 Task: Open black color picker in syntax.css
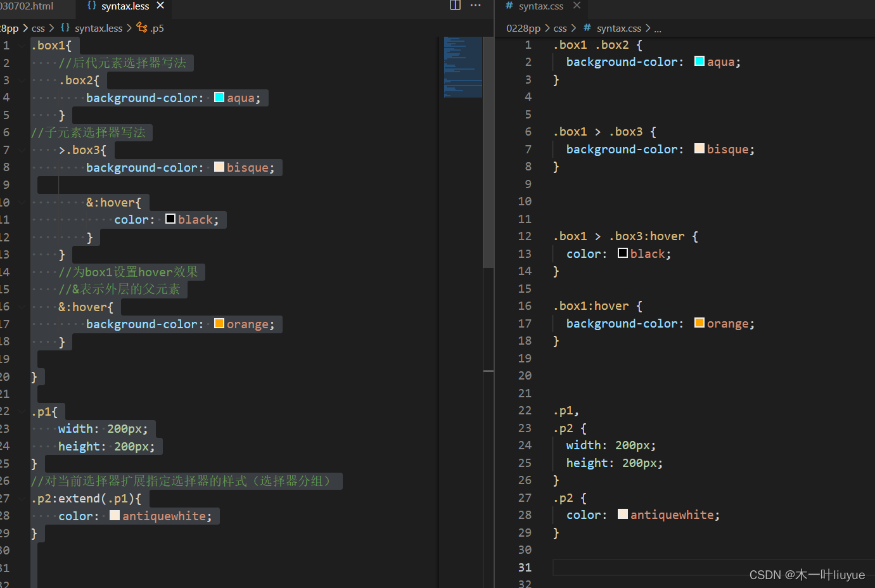(x=623, y=253)
